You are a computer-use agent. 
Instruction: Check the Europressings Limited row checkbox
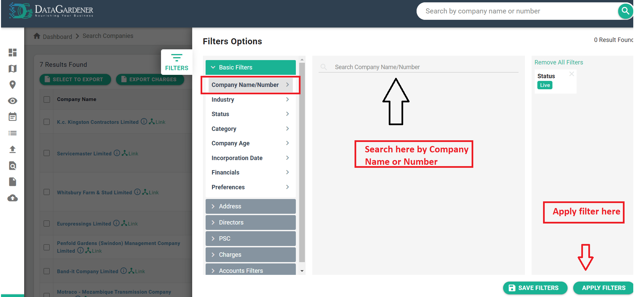pyautogui.click(x=47, y=224)
